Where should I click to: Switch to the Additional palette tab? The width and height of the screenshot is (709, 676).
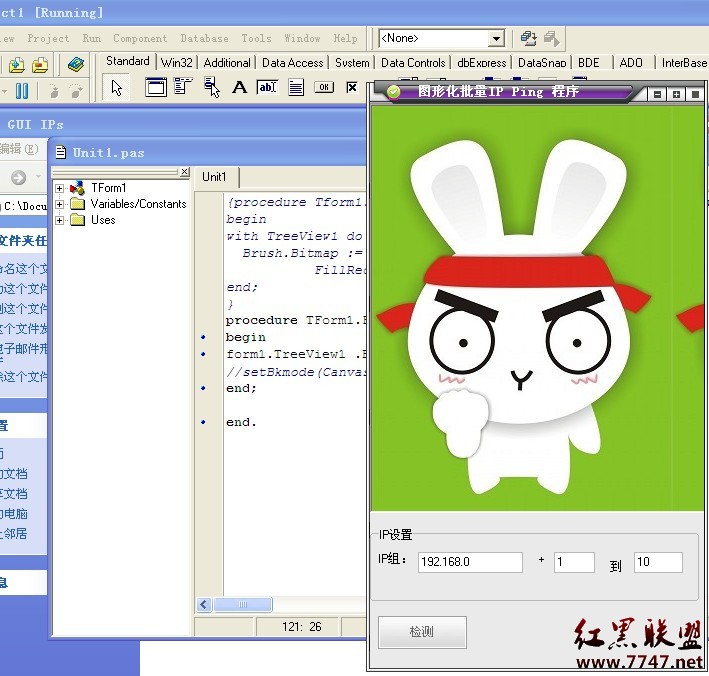[227, 62]
